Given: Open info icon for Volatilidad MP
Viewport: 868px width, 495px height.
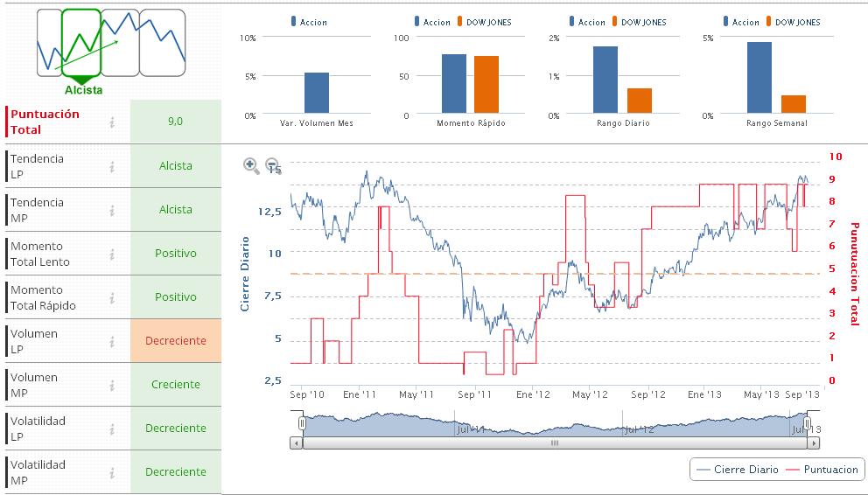Looking at the screenshot, I should 112,472.
